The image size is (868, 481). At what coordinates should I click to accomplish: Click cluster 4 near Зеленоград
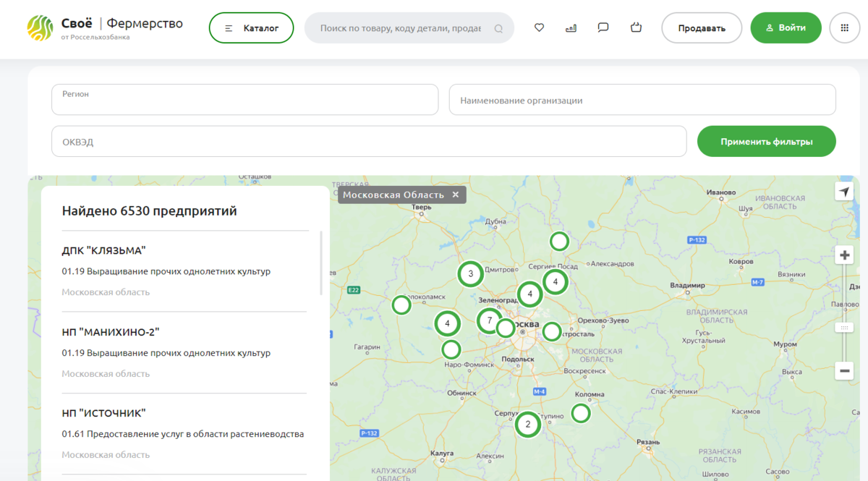pos(530,294)
